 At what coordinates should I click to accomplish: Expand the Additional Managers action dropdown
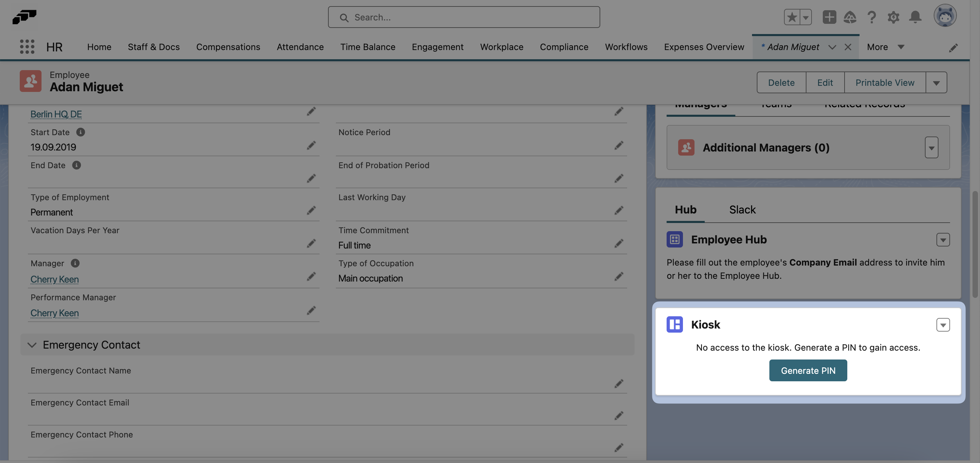tap(931, 148)
